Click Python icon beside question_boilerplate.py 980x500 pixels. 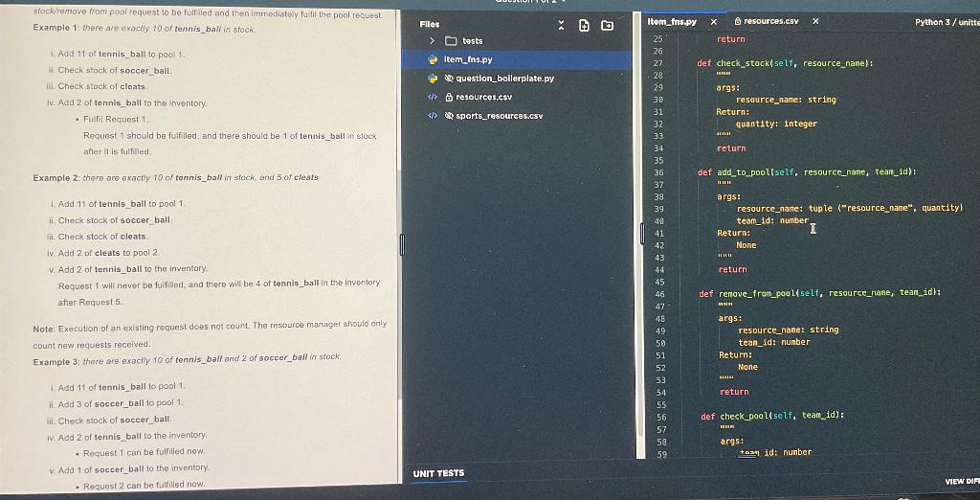coord(433,79)
